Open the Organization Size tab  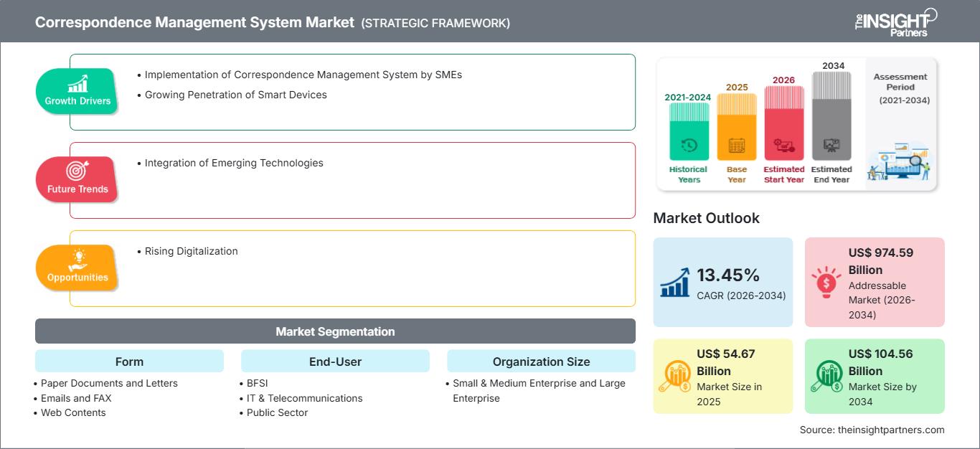(541, 361)
